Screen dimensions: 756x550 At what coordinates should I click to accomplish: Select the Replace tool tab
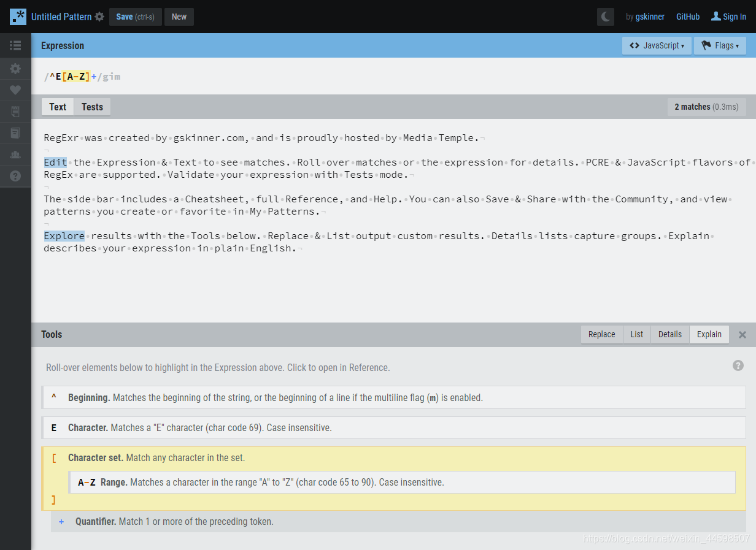pyautogui.click(x=601, y=334)
